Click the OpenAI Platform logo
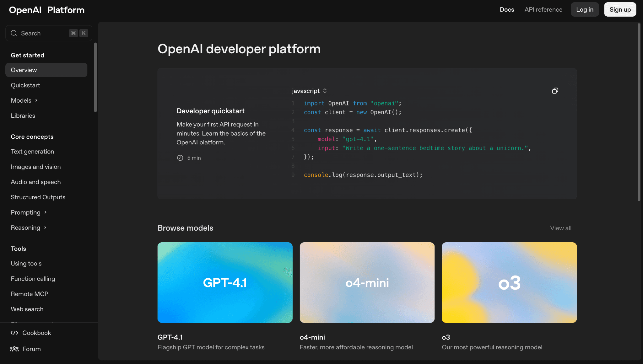643x364 pixels. coord(46,10)
